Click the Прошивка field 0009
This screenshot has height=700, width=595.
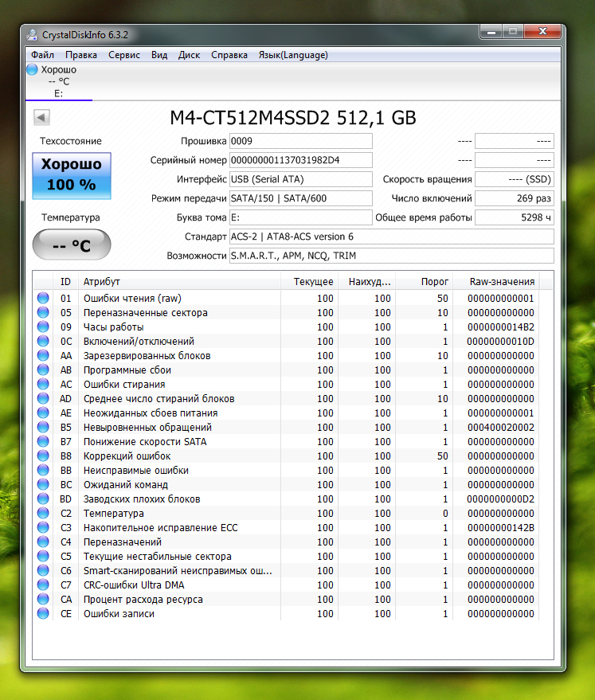tap(301, 141)
